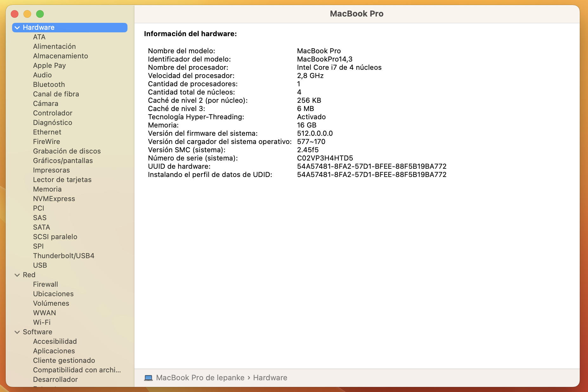The width and height of the screenshot is (588, 392).
Task: Click the 256 KB cache value
Action: 309,100
